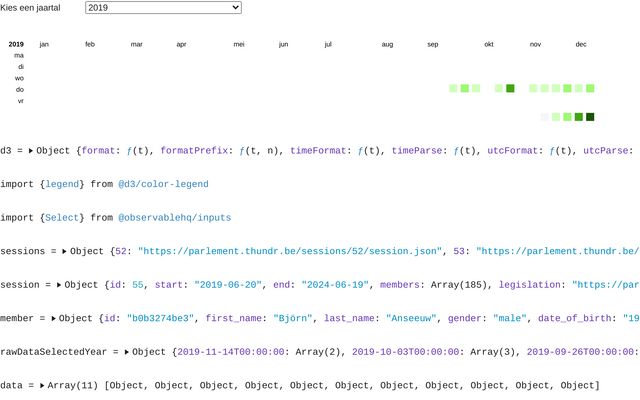Expand the d3 object disclosure triangle
This screenshot has width=640, height=400.
click(31, 150)
